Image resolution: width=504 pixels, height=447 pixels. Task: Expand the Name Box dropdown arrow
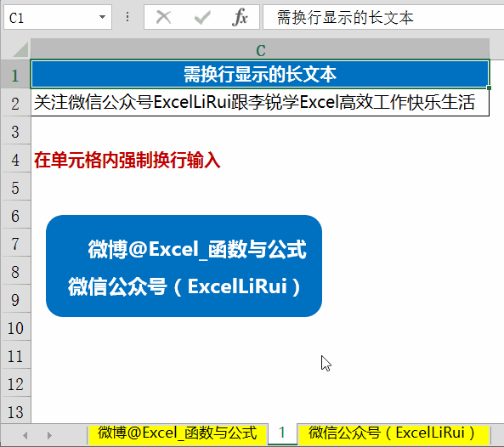[x=102, y=17]
